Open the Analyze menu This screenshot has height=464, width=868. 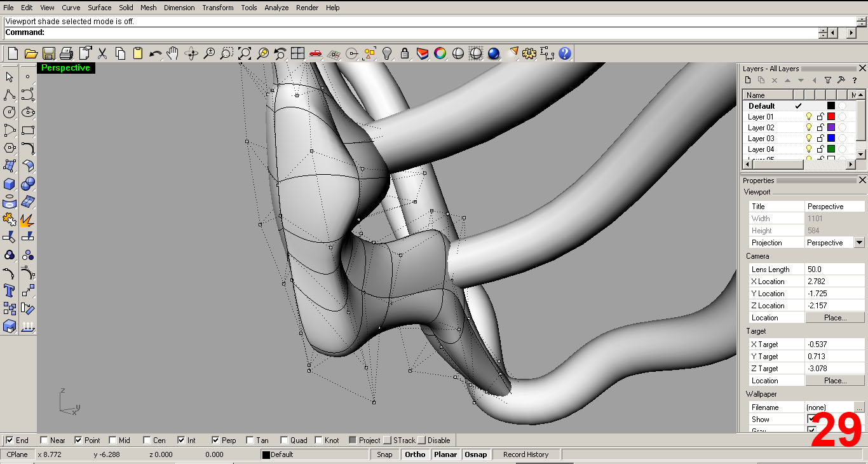tap(276, 8)
